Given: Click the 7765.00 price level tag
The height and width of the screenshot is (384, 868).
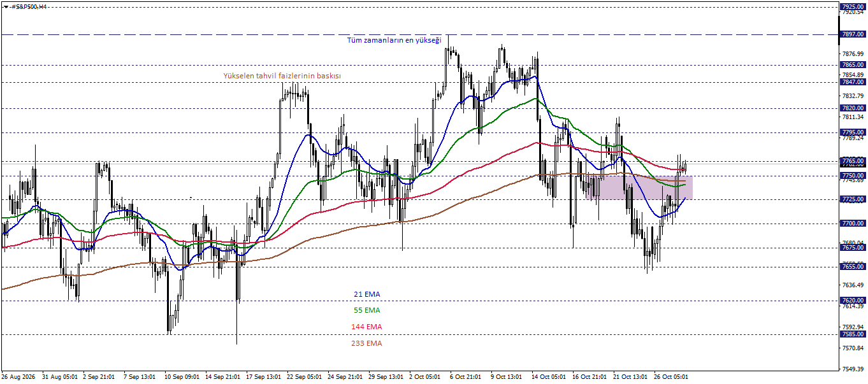Looking at the screenshot, I should point(852,161).
